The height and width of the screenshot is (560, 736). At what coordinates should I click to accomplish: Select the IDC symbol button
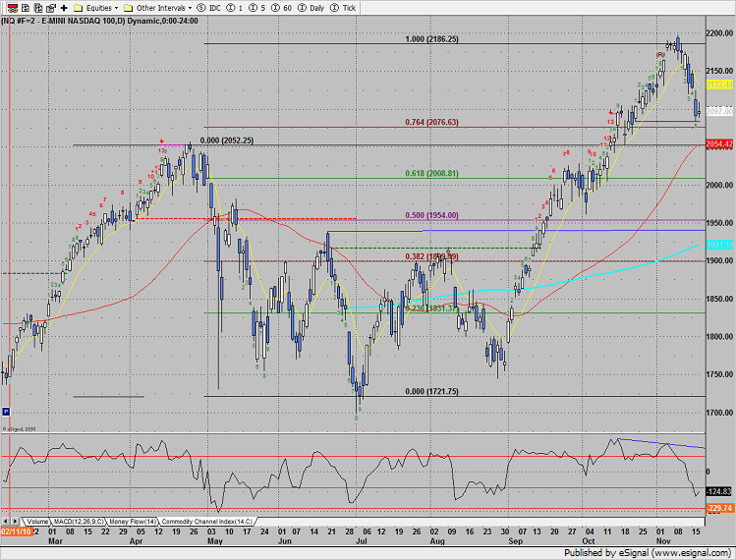(209, 8)
